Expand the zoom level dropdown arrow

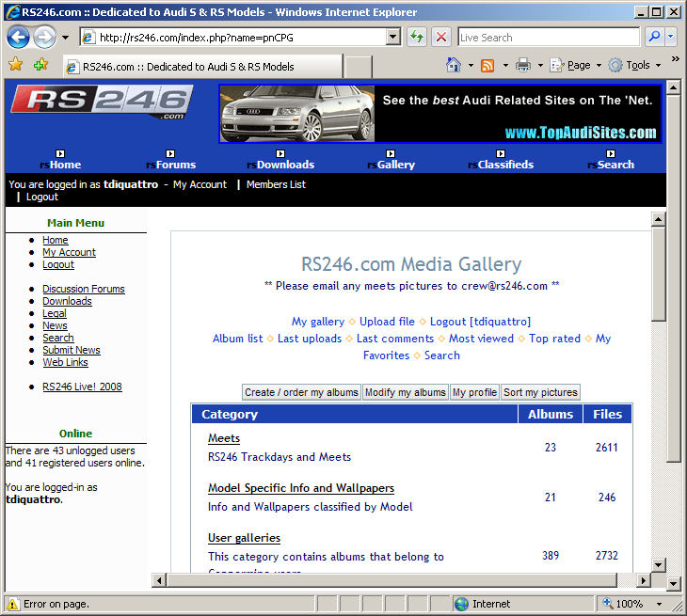(x=658, y=604)
